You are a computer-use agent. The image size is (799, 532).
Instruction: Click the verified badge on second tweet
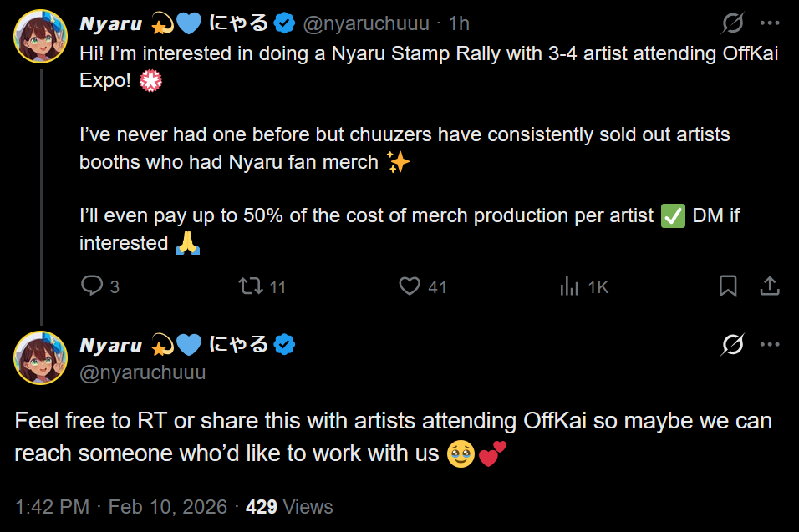286,345
